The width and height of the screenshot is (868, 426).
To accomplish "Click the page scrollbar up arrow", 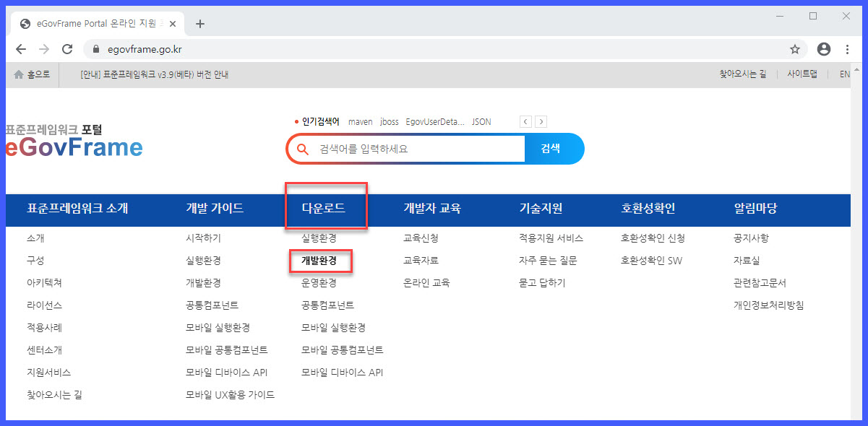I will pyautogui.click(x=856, y=70).
